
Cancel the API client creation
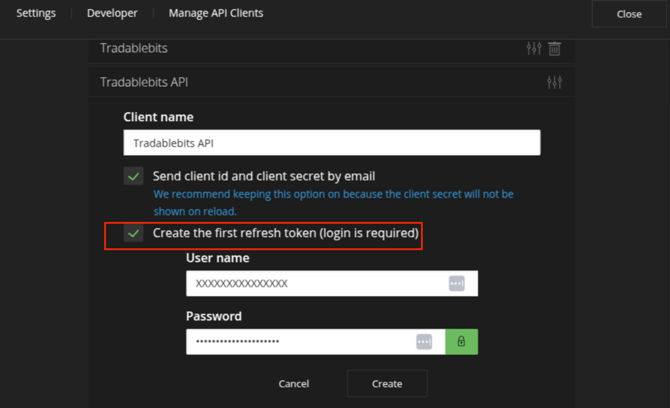point(294,384)
